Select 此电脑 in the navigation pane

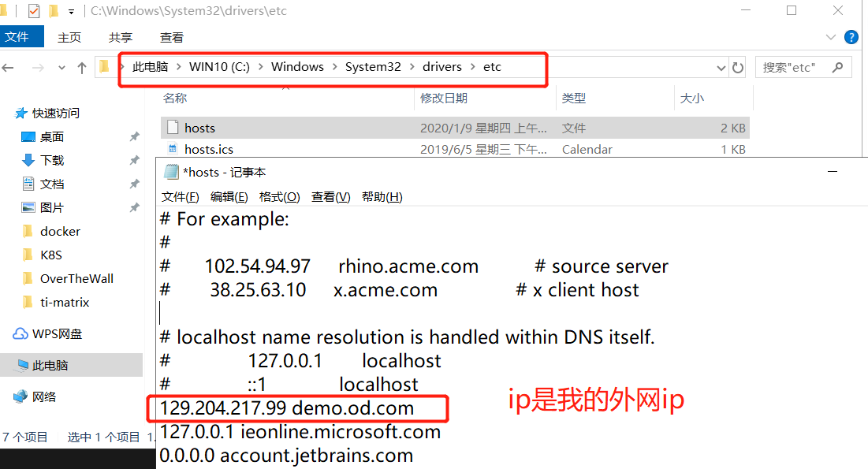click(50, 366)
